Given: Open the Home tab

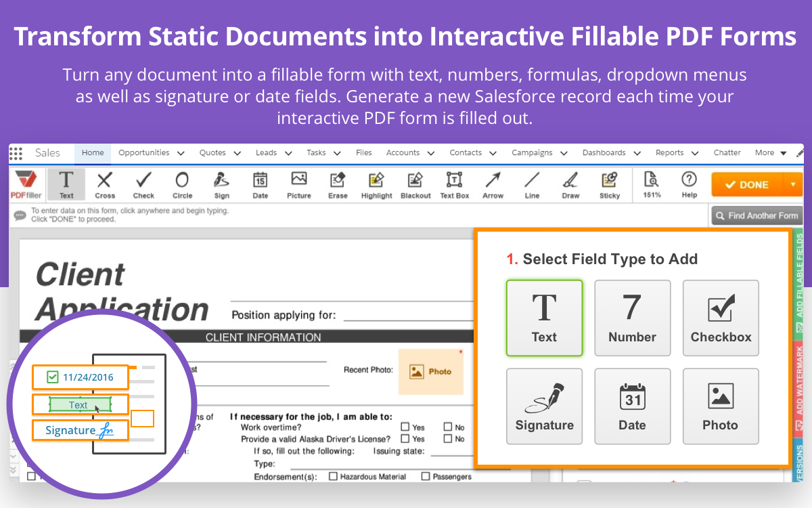Looking at the screenshot, I should [93, 153].
